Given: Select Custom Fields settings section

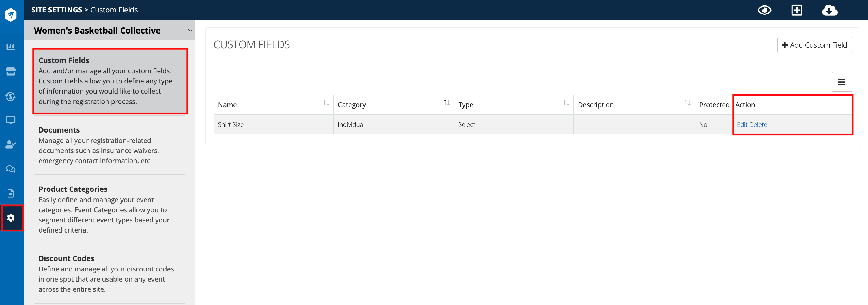Looking at the screenshot, I should 110,81.
